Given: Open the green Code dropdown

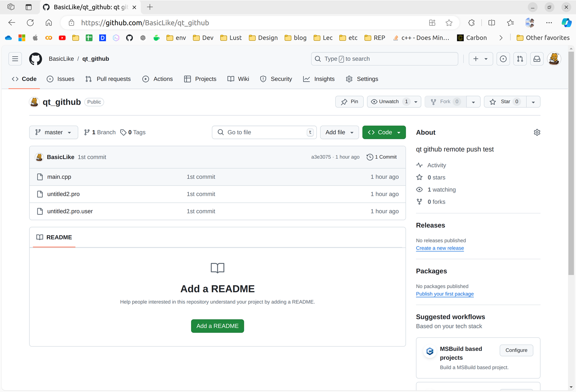Looking at the screenshot, I should point(384,132).
